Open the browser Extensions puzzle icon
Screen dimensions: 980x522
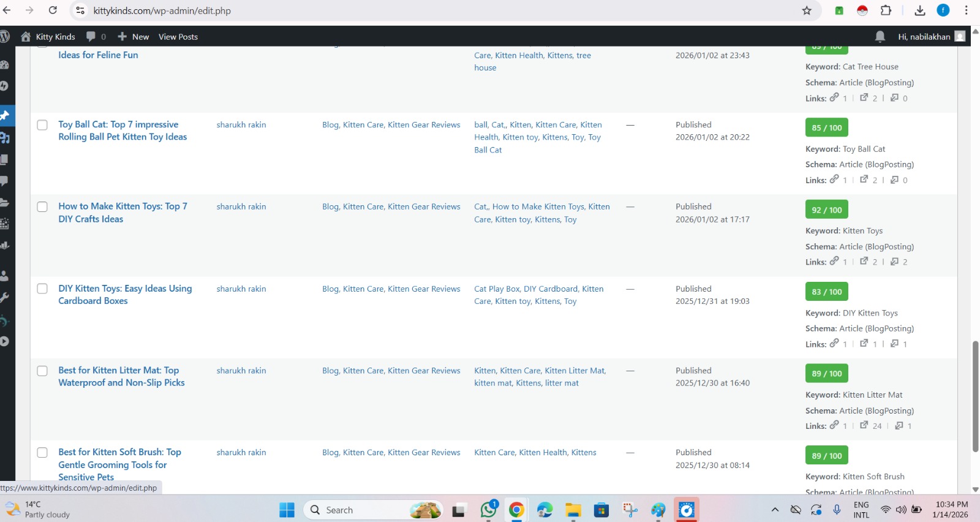886,10
